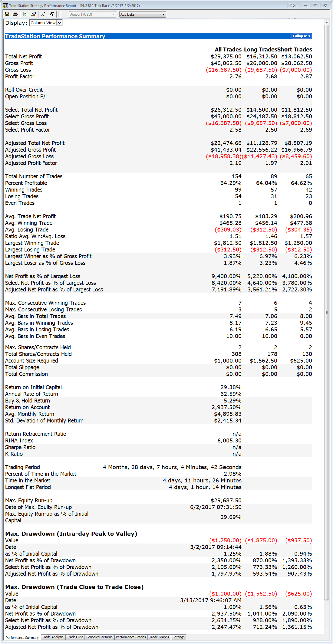Click the vertical scrollbar thumb
The image size is (333, 644).
327,313
